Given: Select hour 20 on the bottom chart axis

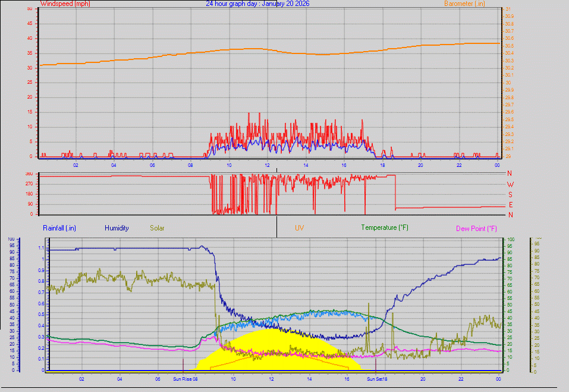Looking at the screenshot, I should 423,378.
